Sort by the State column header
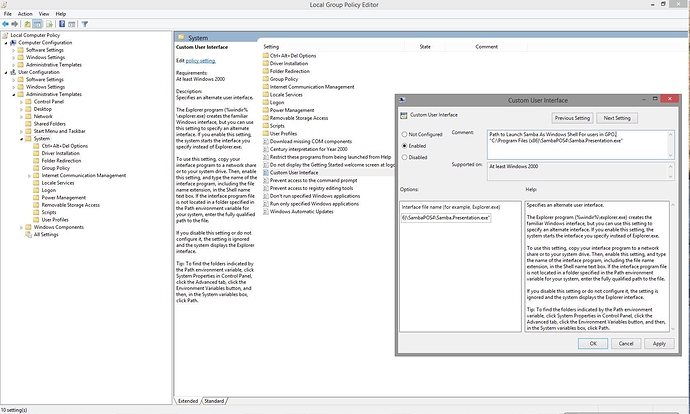 tap(425, 47)
